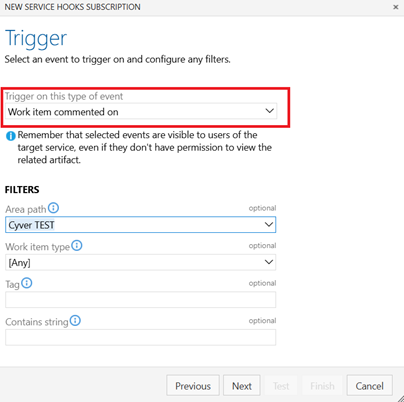The height and width of the screenshot is (402, 404).
Task: Click the dialog resize grip corner
Action: point(400,398)
